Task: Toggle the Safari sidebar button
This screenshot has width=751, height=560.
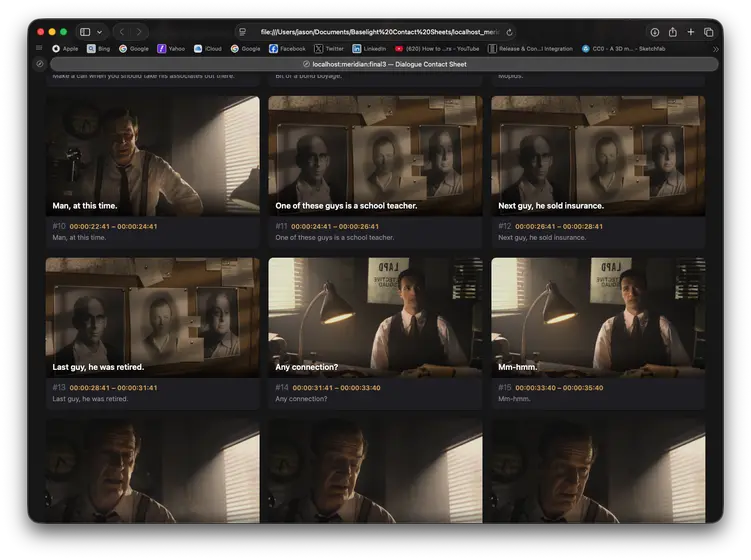Action: click(x=85, y=32)
